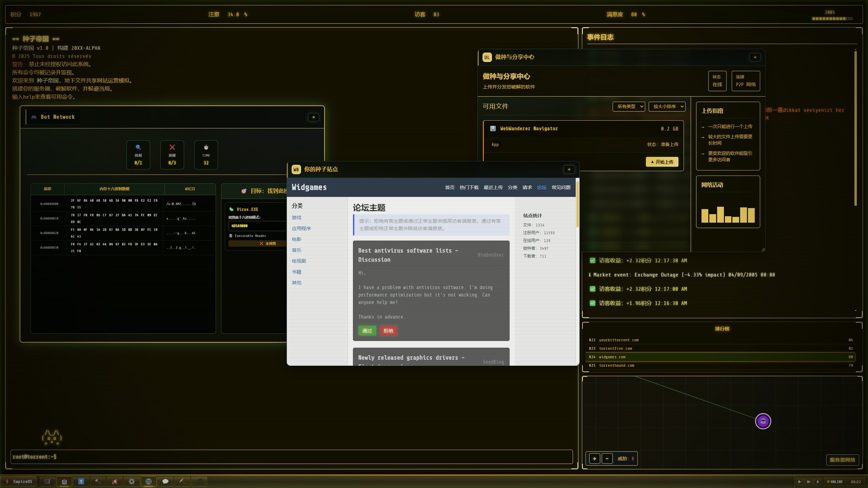The image size is (868, 488).
Task: Launch the hammer tool from the taskbar
Action: coord(98,481)
